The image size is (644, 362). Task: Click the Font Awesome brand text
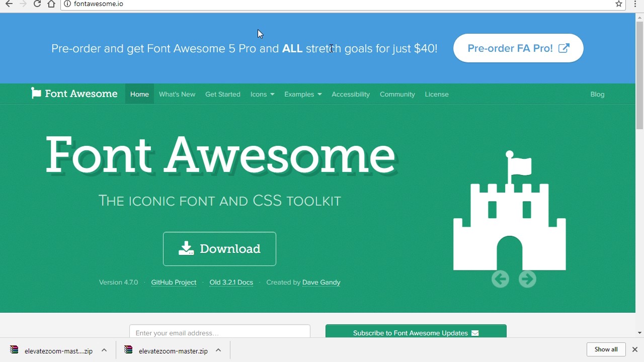[x=81, y=94]
